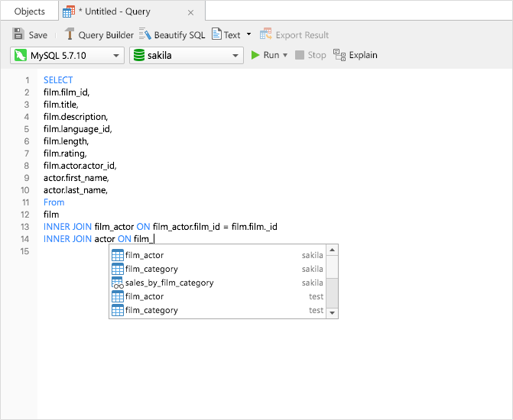Screen dimensions: 513x420
Task: Click the Save disk icon
Action: pos(18,34)
